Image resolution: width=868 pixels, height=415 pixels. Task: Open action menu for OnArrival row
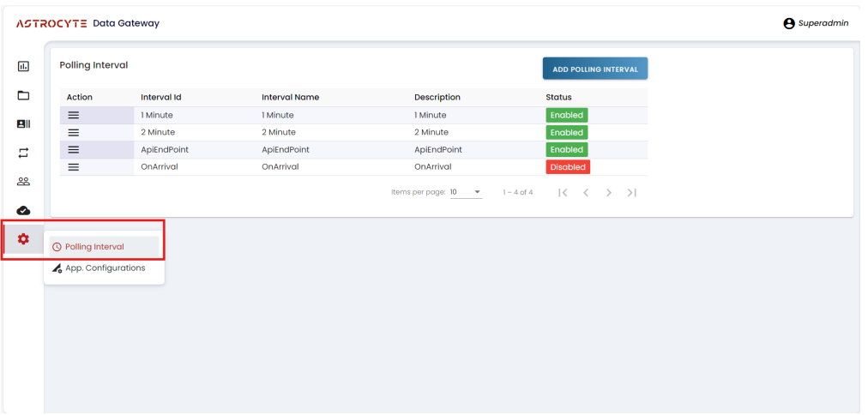coord(74,166)
